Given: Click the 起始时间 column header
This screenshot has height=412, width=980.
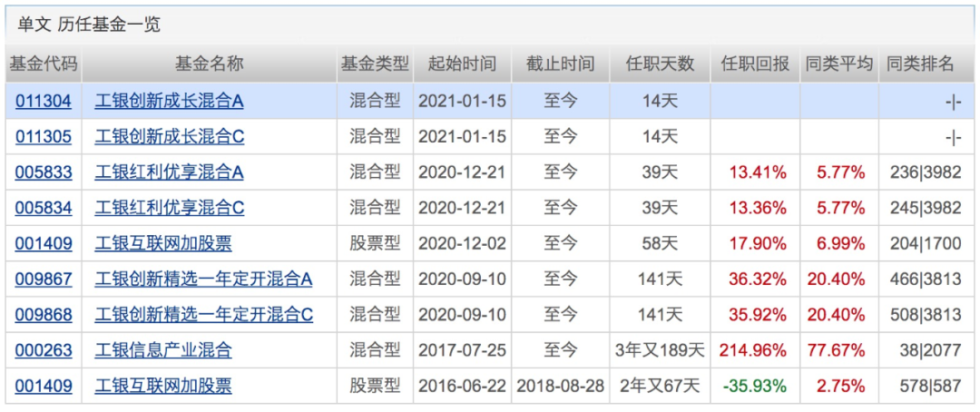Looking at the screenshot, I should coord(462,64).
